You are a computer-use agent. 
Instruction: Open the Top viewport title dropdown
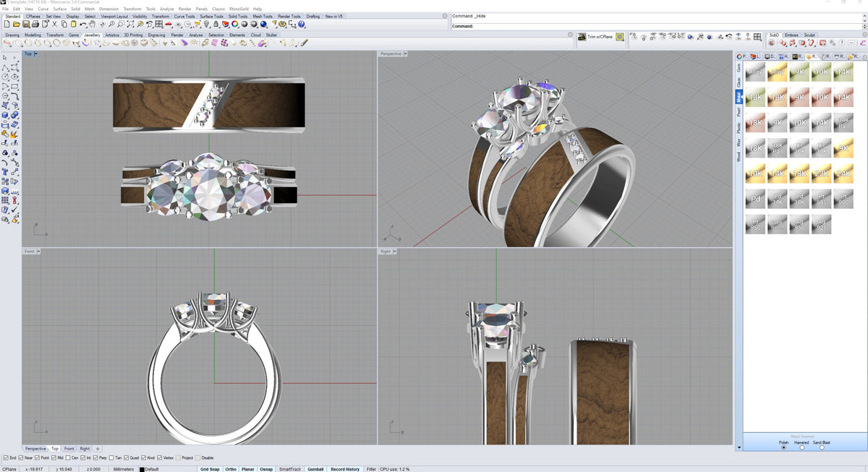point(36,54)
